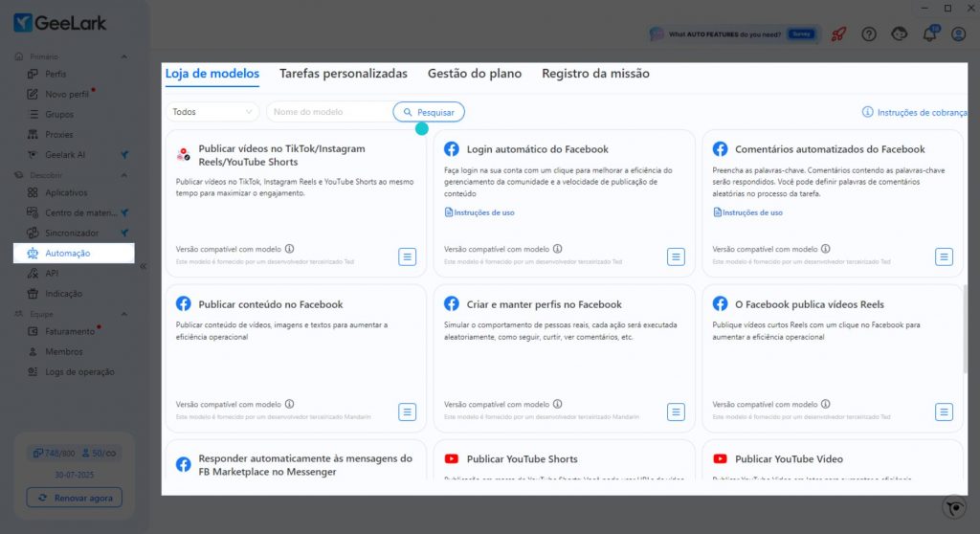
Task: Open the notifications bell
Action: coord(929,33)
